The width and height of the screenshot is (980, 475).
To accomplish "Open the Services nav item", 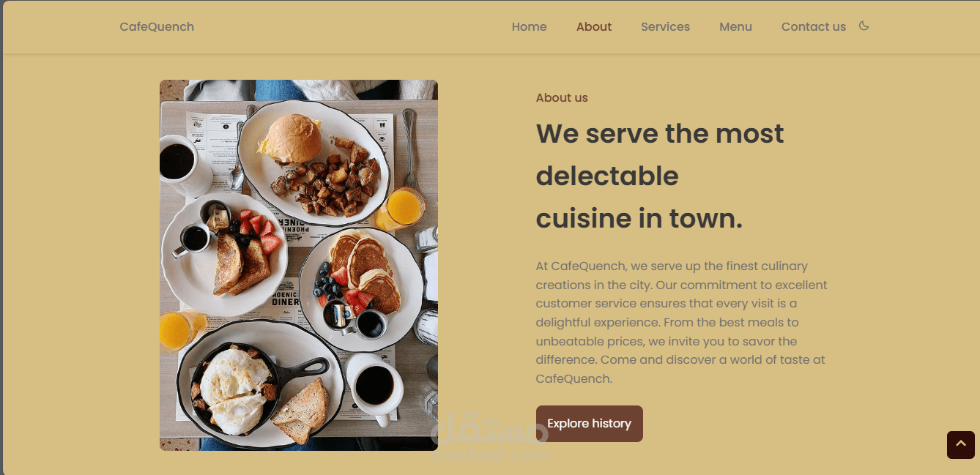I will pyautogui.click(x=665, y=27).
